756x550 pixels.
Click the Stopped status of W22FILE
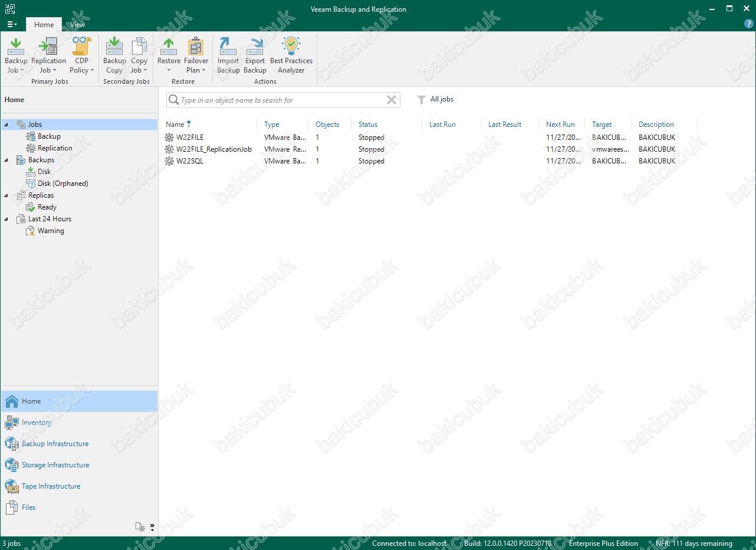click(x=372, y=137)
